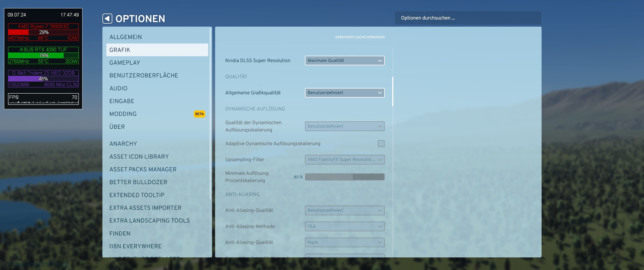Click the FPS counter graph overlay

(x=43, y=99)
